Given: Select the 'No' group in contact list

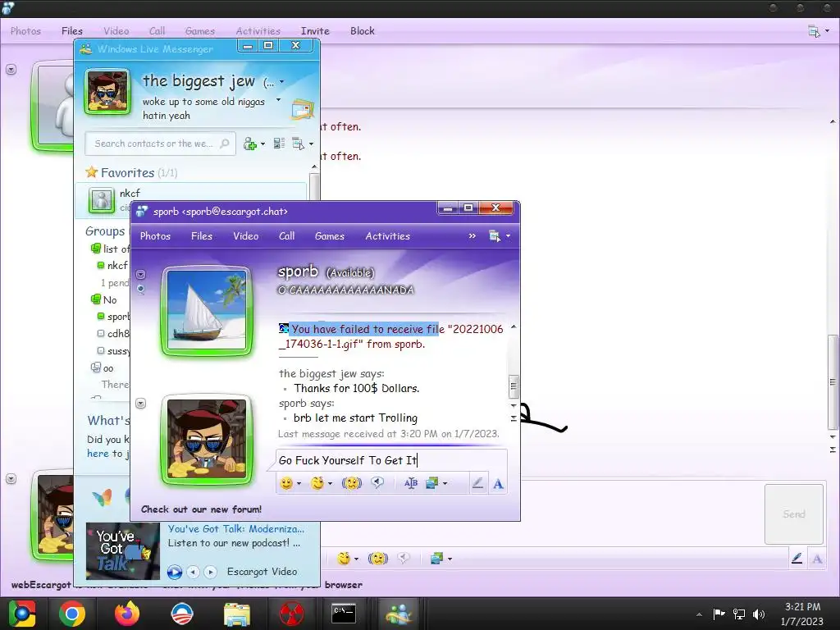Looking at the screenshot, I should [x=110, y=300].
